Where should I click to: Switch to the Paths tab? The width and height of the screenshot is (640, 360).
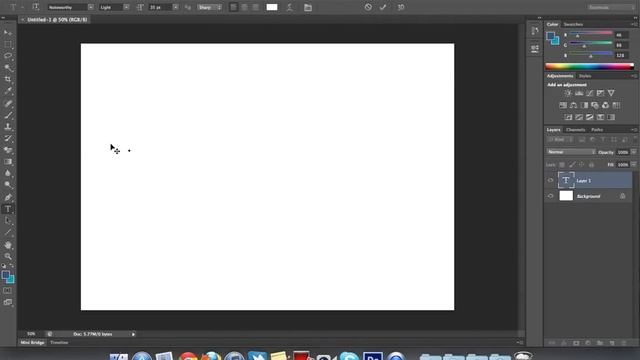click(597, 130)
